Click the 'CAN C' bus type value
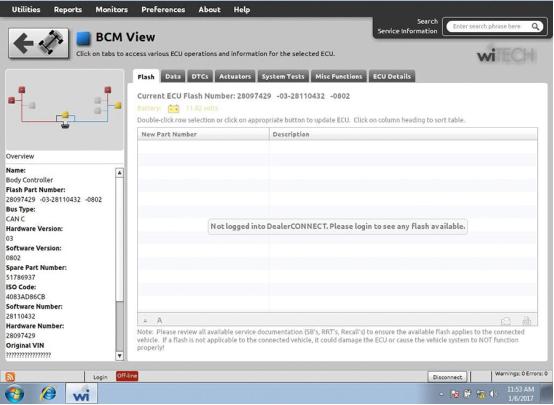This screenshot has width=554, height=405. click(15, 219)
